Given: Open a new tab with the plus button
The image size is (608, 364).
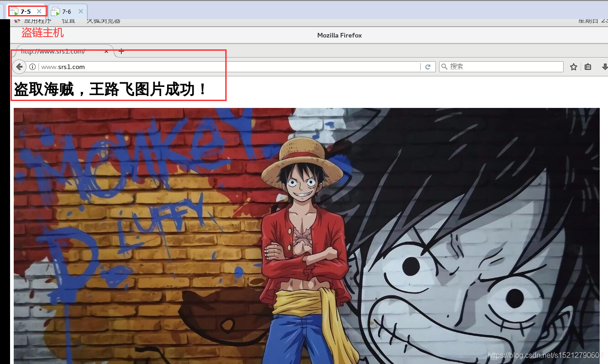Looking at the screenshot, I should 121,51.
